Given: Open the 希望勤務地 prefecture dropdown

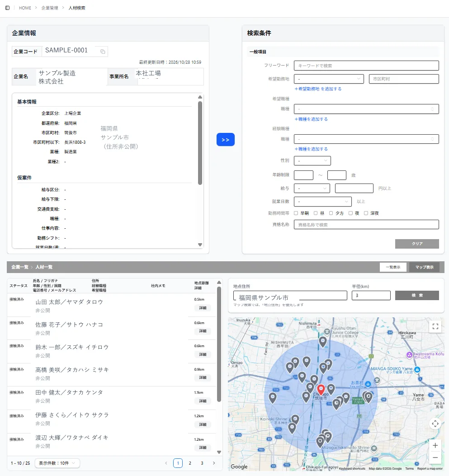Looking at the screenshot, I should coord(329,79).
